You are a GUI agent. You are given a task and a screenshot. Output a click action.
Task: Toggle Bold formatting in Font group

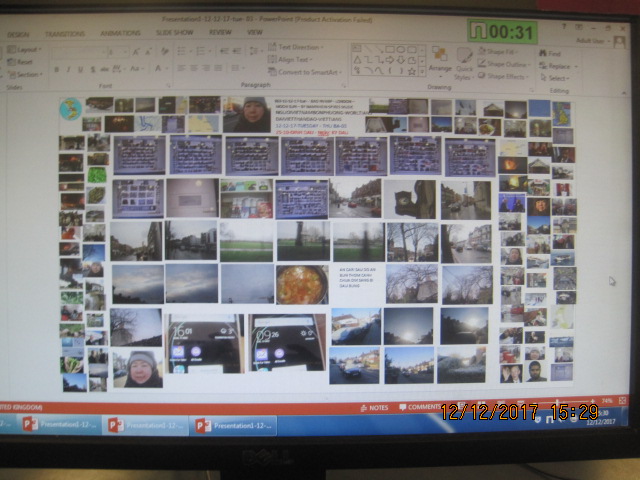coord(57,69)
